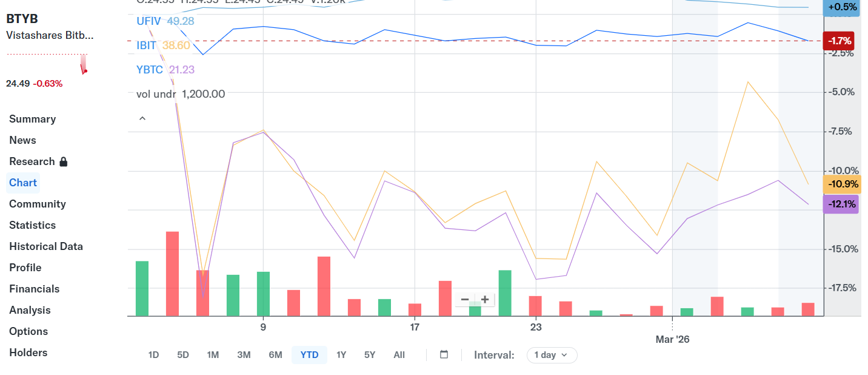Viewport: 868px width, 375px height.
Task: Set chart range to 1Y
Action: pyautogui.click(x=341, y=355)
